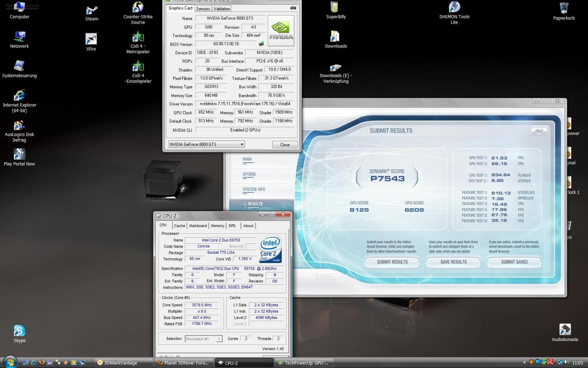This screenshot has width=588, height=368.
Task: Switch to CPU-Z taskbar button
Action: point(244,362)
